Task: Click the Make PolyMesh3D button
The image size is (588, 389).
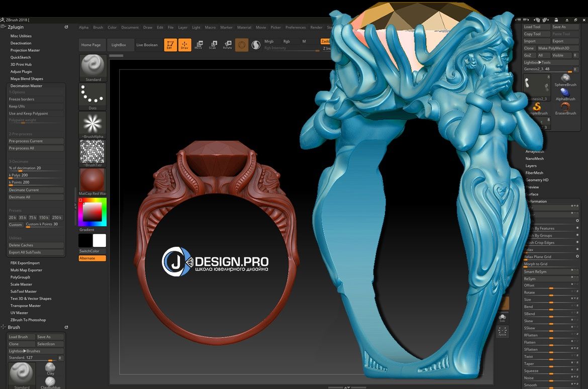Action: pos(557,48)
